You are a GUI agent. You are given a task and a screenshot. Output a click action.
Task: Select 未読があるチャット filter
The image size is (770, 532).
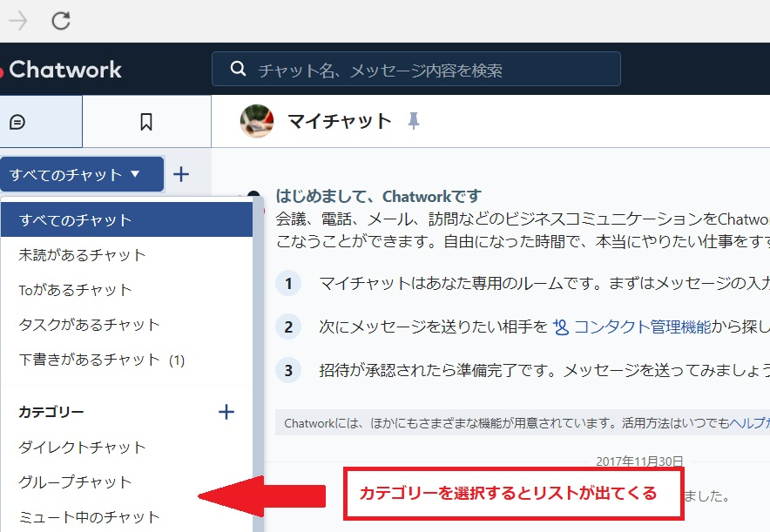point(126,255)
